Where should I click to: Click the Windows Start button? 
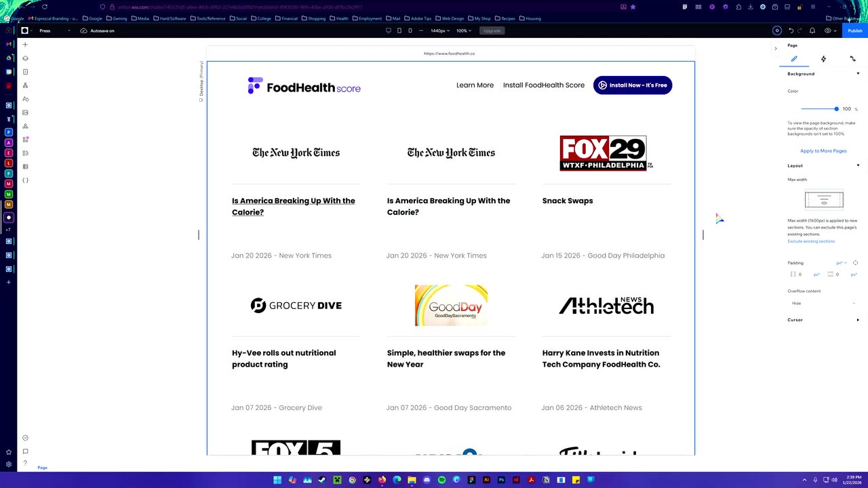277,480
